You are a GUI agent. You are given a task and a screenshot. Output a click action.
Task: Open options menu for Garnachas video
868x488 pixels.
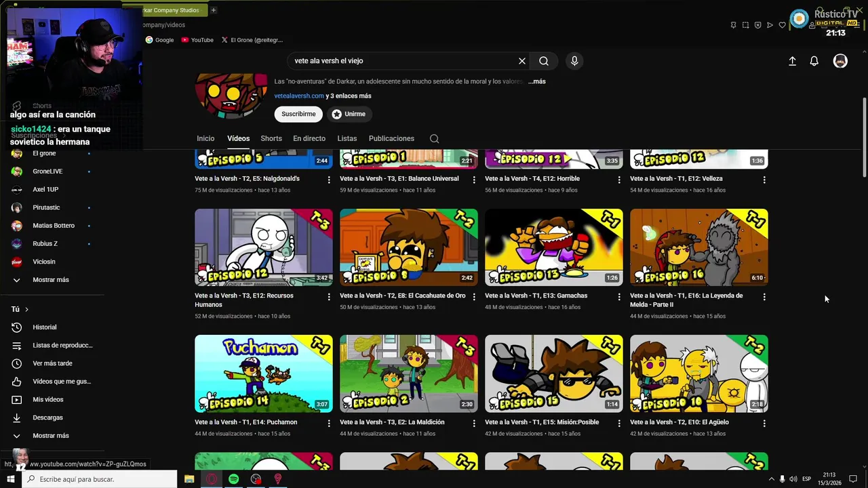click(x=619, y=297)
